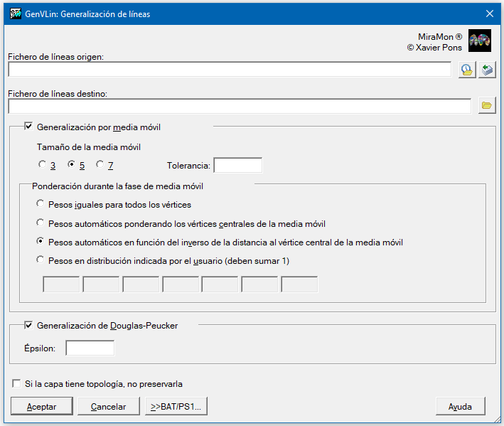Screen dimensions: 504x426
Task: Close the GenVLin dialog window
Action: pos(490,14)
